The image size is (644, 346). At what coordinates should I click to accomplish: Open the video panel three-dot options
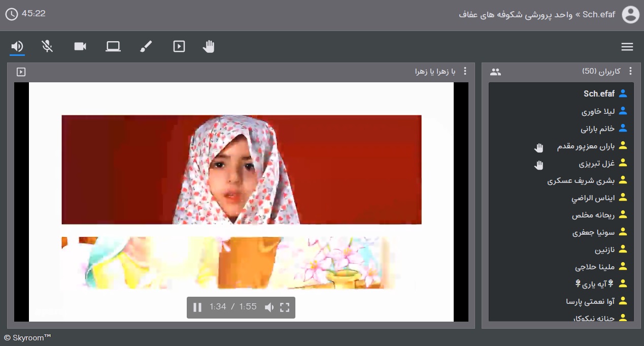[x=465, y=72]
